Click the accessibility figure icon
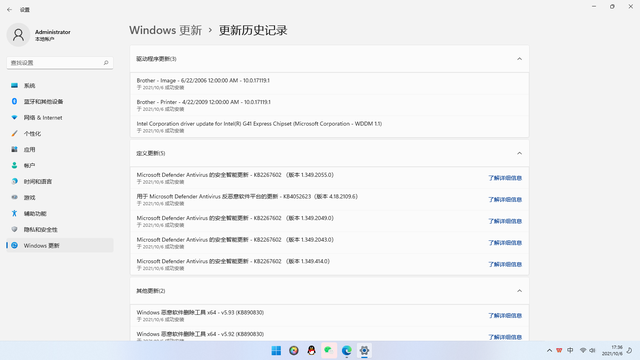 coord(14,213)
